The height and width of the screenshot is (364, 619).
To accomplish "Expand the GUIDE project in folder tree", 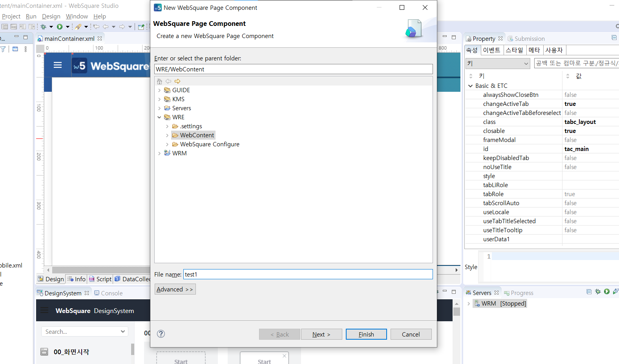I will (159, 90).
